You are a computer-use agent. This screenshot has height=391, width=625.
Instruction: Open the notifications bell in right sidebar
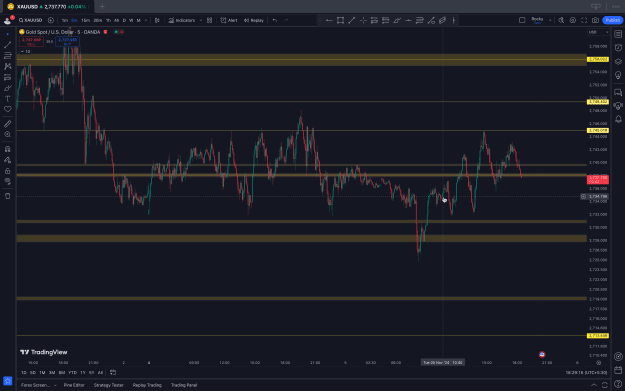point(618,119)
